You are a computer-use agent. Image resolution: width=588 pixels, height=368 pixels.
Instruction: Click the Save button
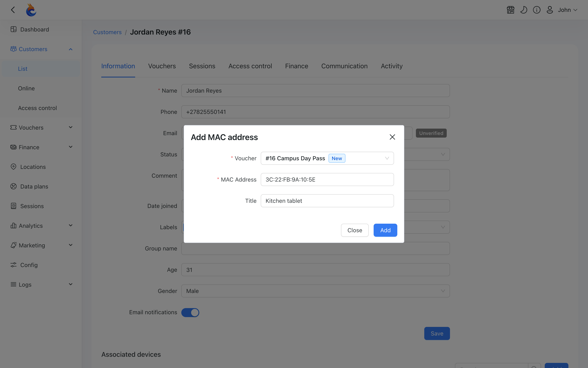[437, 333]
